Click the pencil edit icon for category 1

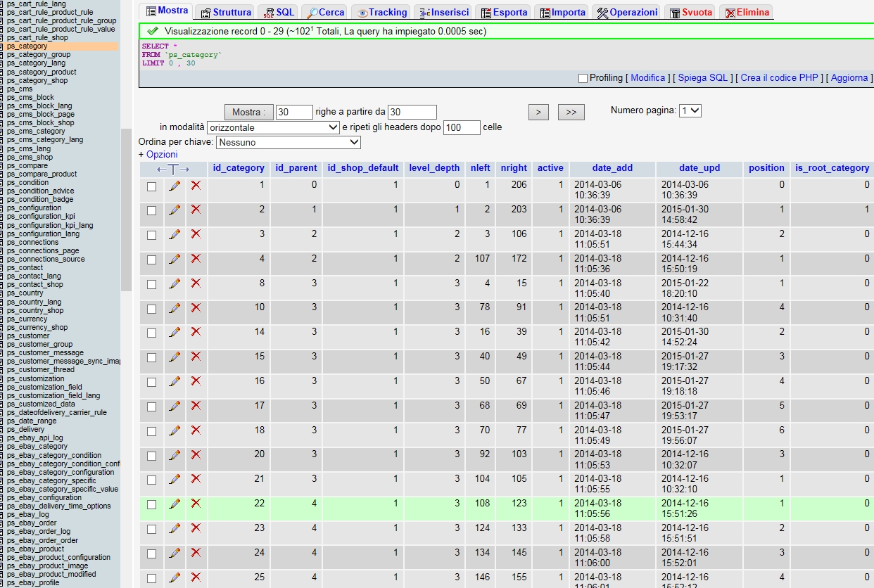tap(175, 186)
